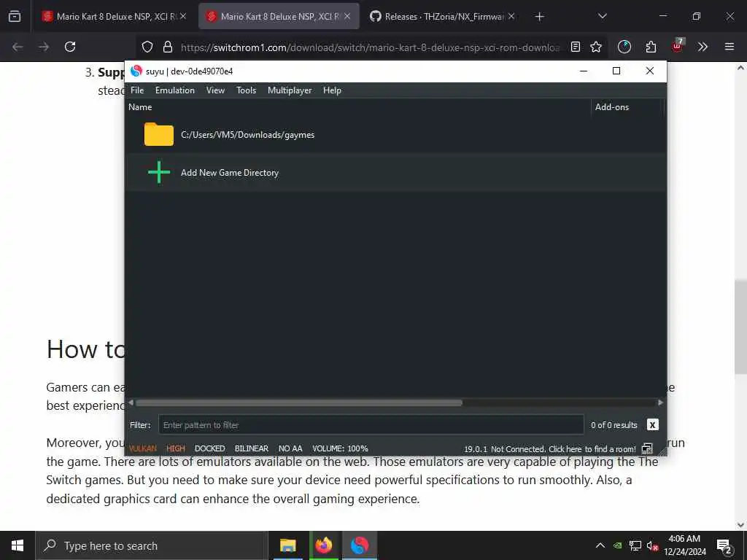Click the right scroll arrow of game list

[x=660, y=402]
